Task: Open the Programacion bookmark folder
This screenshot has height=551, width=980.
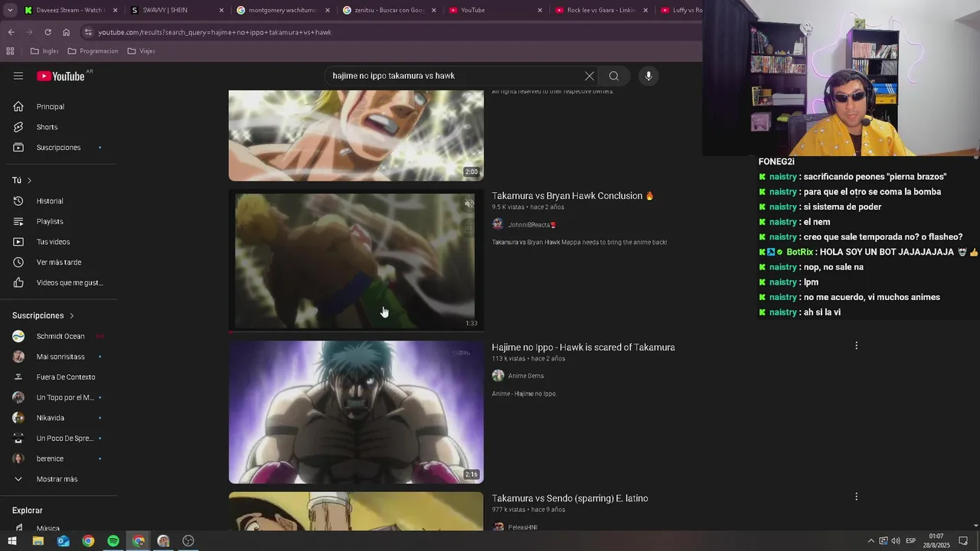Action: pos(93,51)
